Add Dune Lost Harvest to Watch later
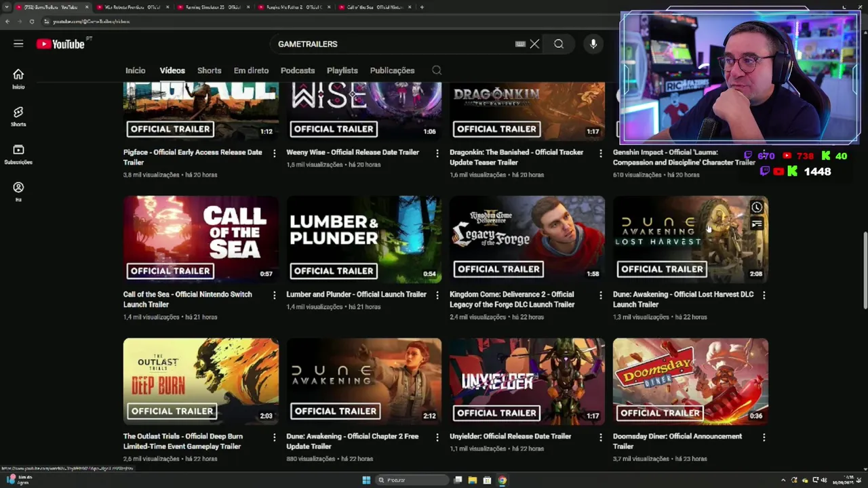The height and width of the screenshot is (488, 868). pos(757,207)
